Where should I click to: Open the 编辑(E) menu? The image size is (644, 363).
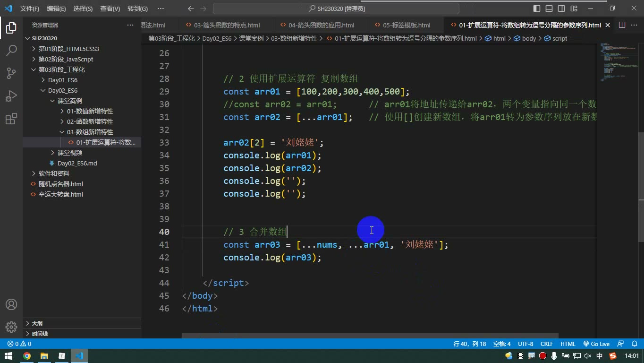[56, 9]
